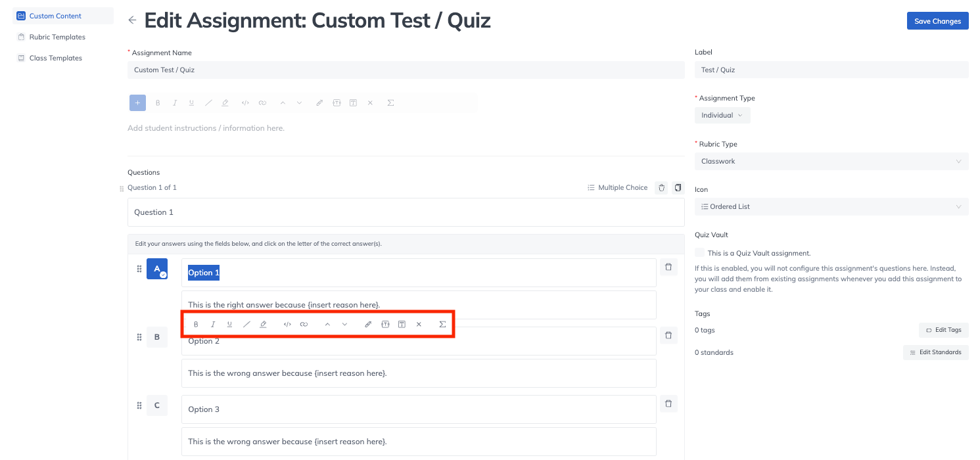
Task: Click Italic in the floating toolbar above Option 2
Action: pyautogui.click(x=213, y=325)
